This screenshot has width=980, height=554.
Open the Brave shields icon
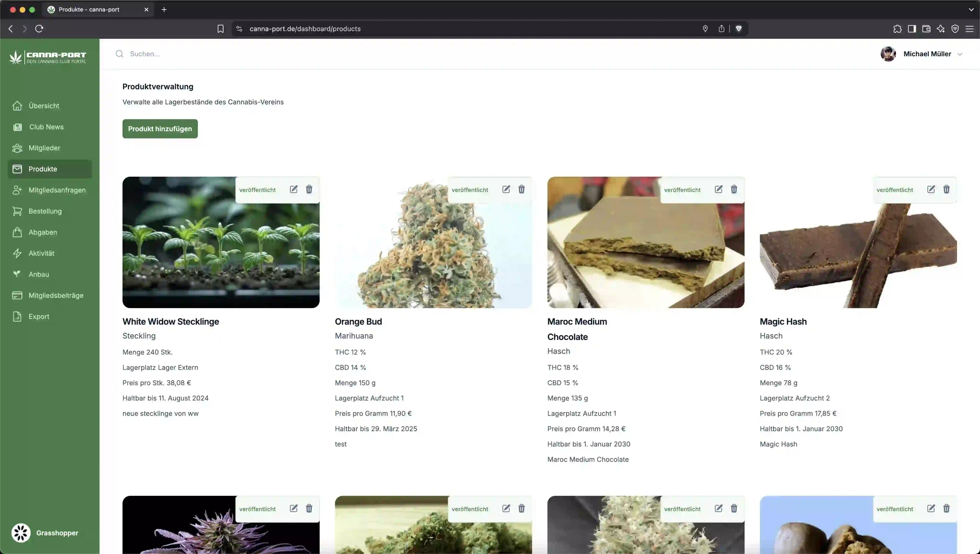(x=739, y=29)
